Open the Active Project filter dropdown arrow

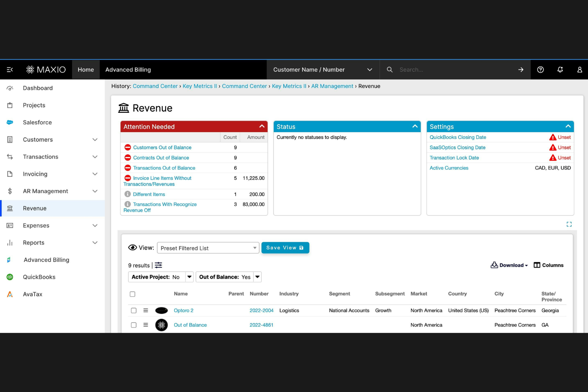tap(189, 277)
